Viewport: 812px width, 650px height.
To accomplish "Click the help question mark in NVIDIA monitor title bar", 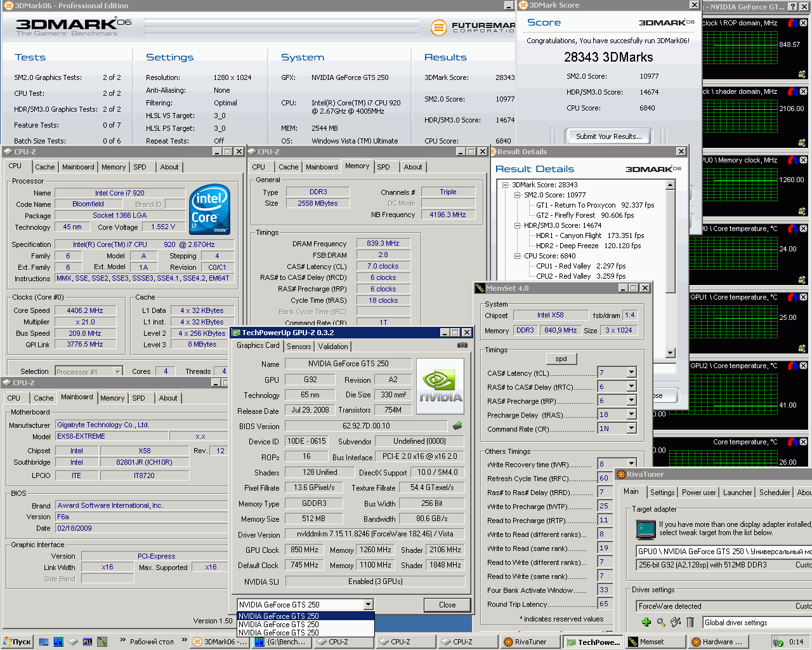I will (793, 6).
